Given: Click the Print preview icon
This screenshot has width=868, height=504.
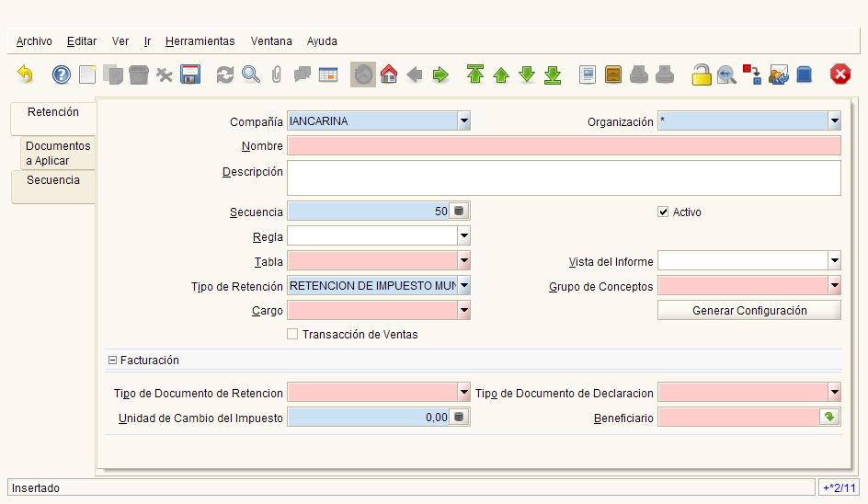Looking at the screenshot, I should pos(639,74).
